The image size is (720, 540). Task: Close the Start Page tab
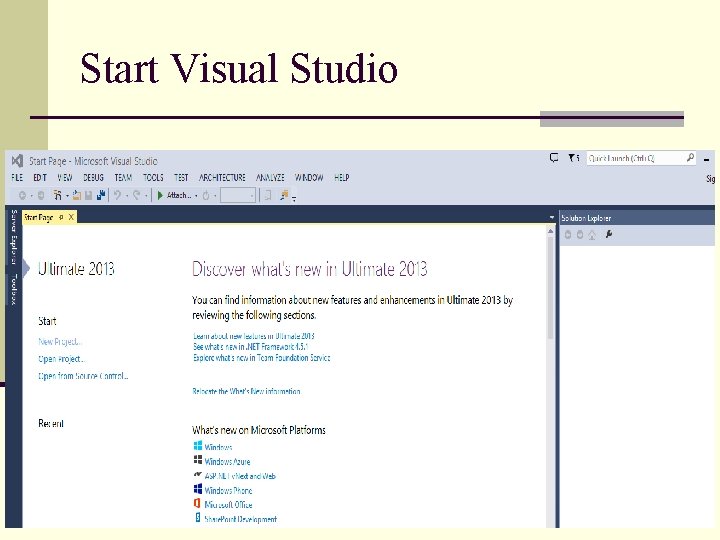(x=71, y=217)
